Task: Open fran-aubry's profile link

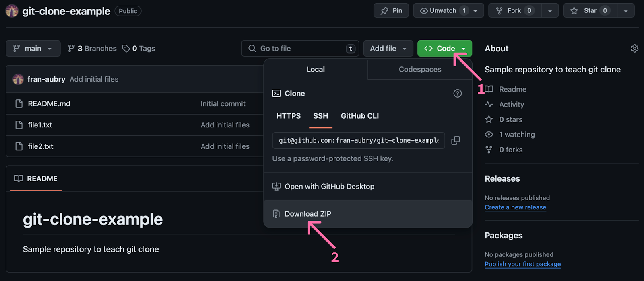Action: [x=46, y=79]
